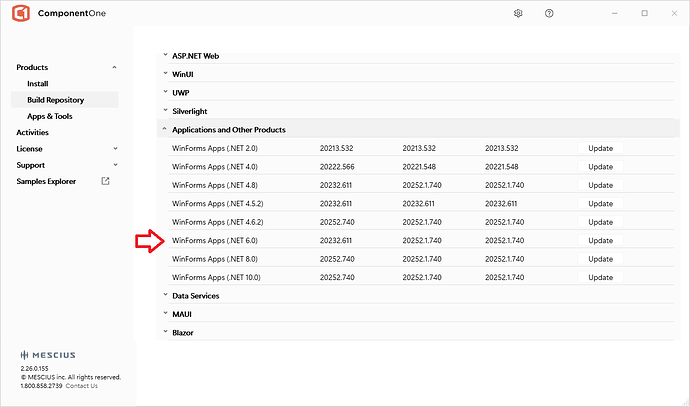Screen dimensions: 690x407
Task: Click the Contact Us link
Action: pos(82,386)
